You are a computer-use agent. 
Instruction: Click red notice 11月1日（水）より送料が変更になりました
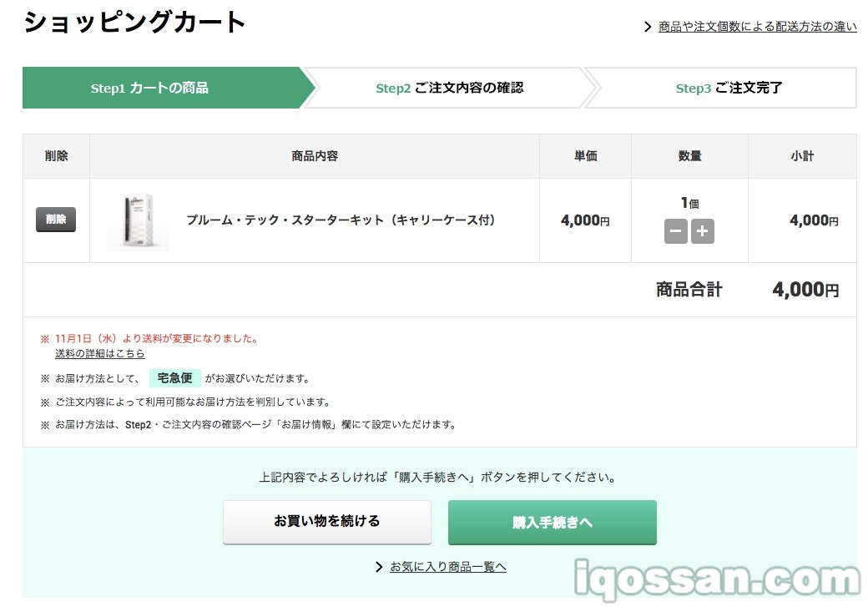pos(157,338)
